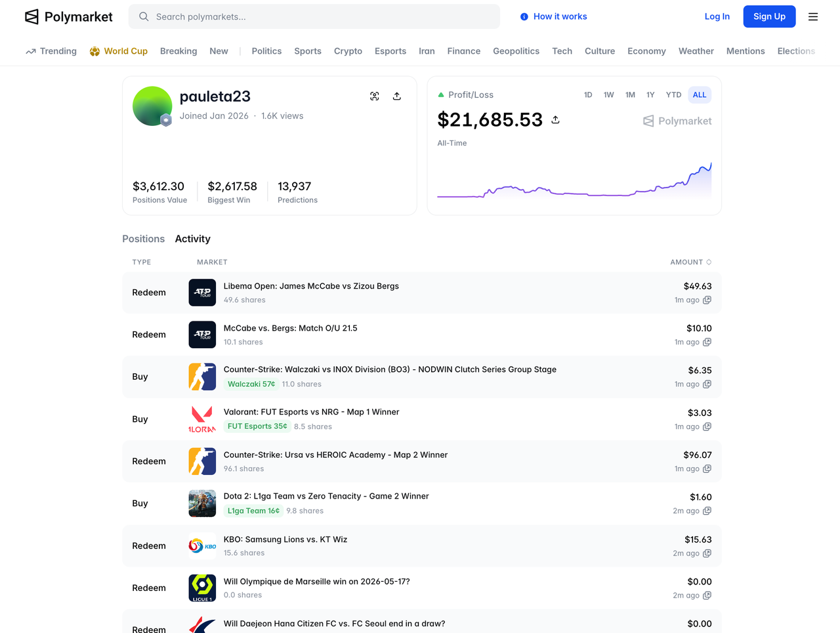Open Libema Open: James McCabe vs Zizou Bergs market
Image resolution: width=840 pixels, height=633 pixels.
coord(311,286)
